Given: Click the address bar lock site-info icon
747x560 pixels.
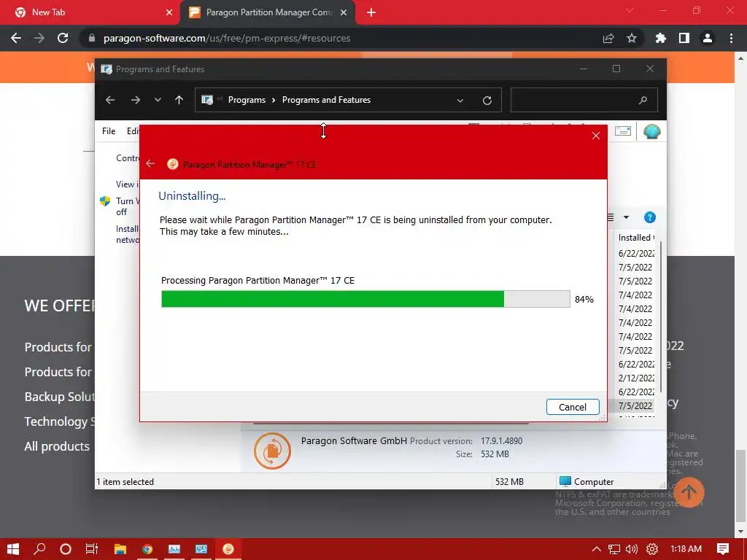Looking at the screenshot, I should 91,38.
